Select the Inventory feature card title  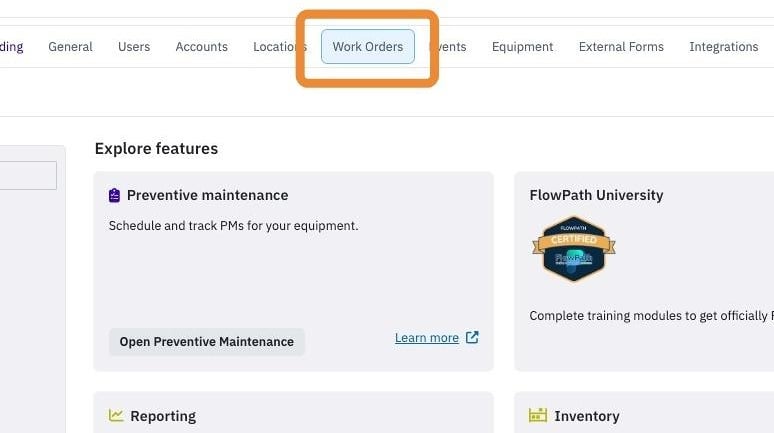point(586,416)
